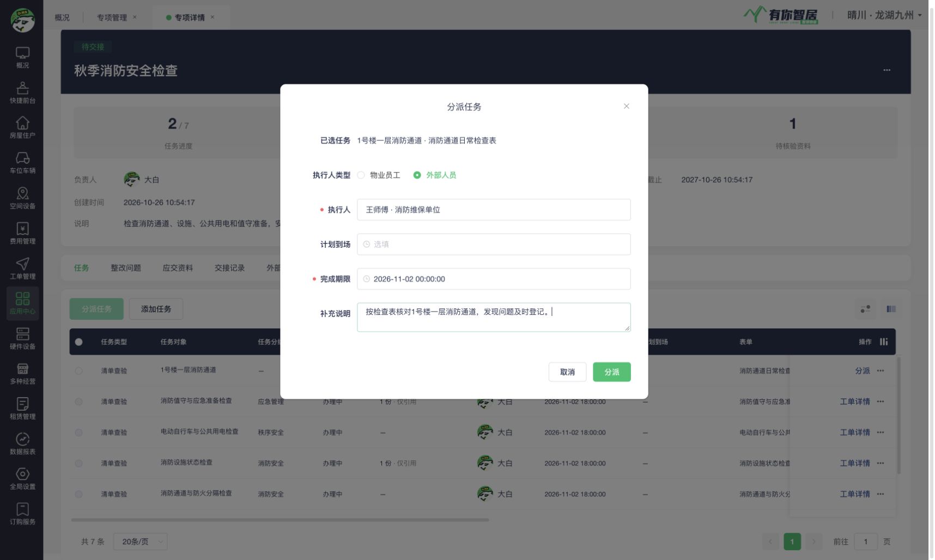935x560 pixels.
Task: Select row 电动自行车与公共用电检查
Action: pos(78,433)
